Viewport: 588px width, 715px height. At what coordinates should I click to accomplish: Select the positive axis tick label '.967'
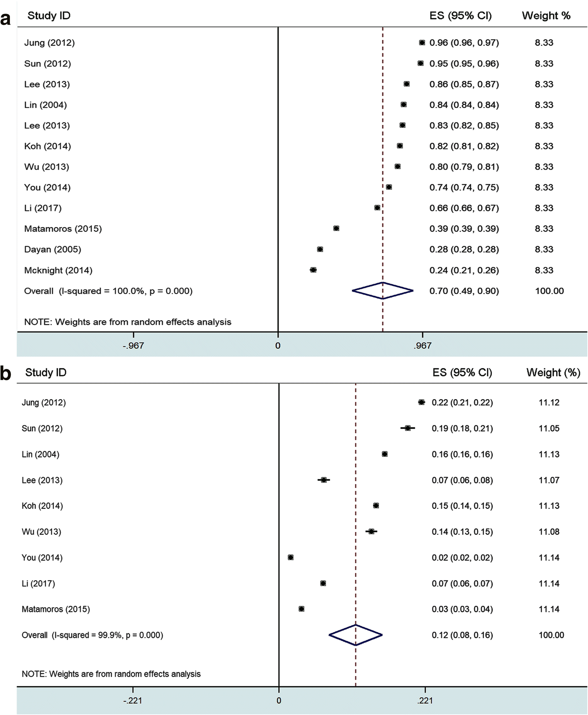423,345
